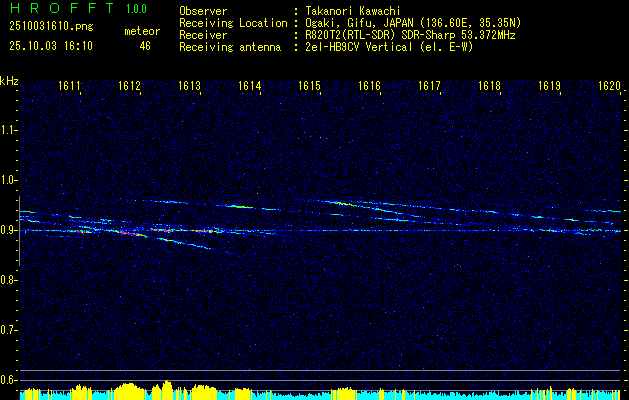Click the 0.7 kHz axis label
629x400 pixels.
click(8, 330)
